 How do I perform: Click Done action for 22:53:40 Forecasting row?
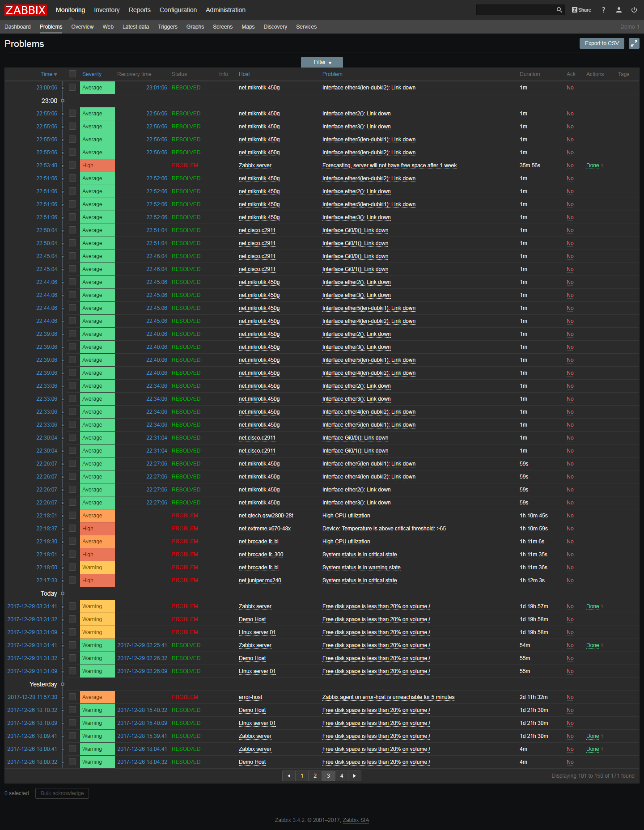(593, 165)
